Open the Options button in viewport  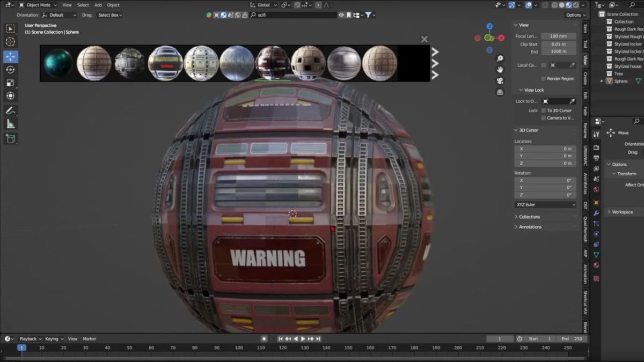tap(575, 15)
